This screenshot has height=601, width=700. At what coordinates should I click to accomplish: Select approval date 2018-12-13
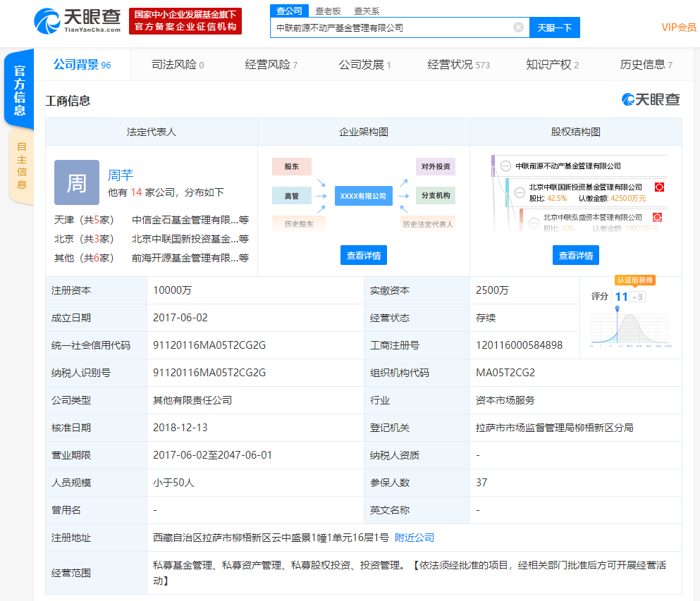[x=180, y=428]
